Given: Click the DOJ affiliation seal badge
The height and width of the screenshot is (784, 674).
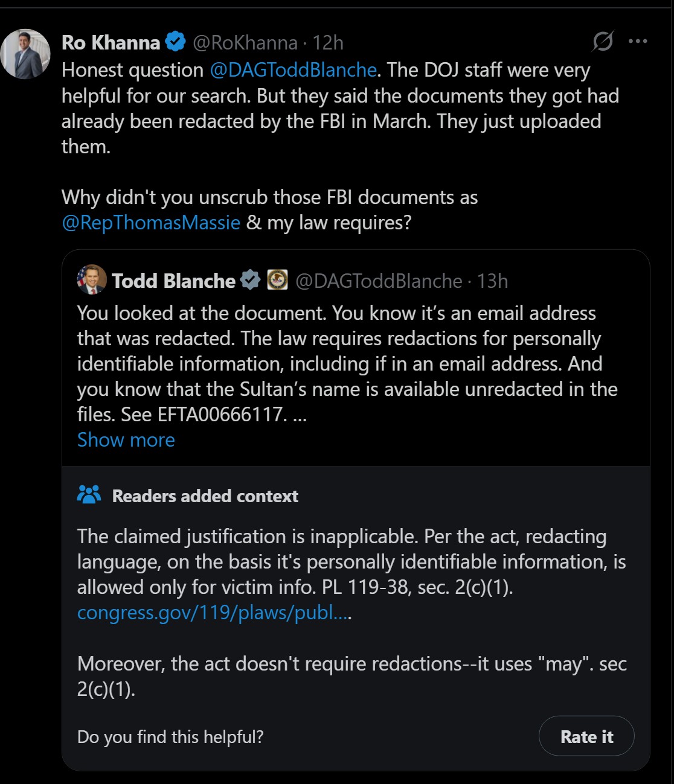Looking at the screenshot, I should point(277,280).
